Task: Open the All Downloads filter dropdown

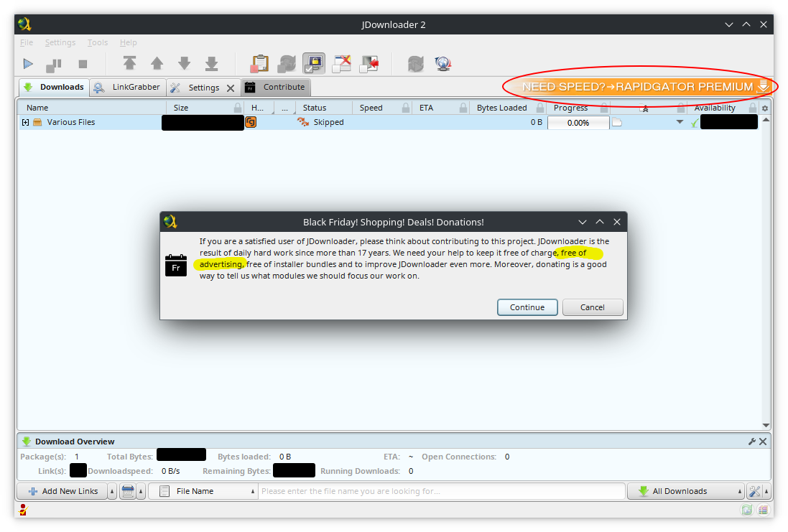Action: coord(685,491)
